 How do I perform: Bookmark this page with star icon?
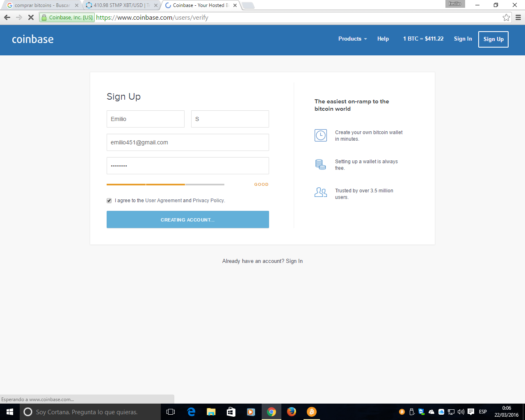point(506,17)
